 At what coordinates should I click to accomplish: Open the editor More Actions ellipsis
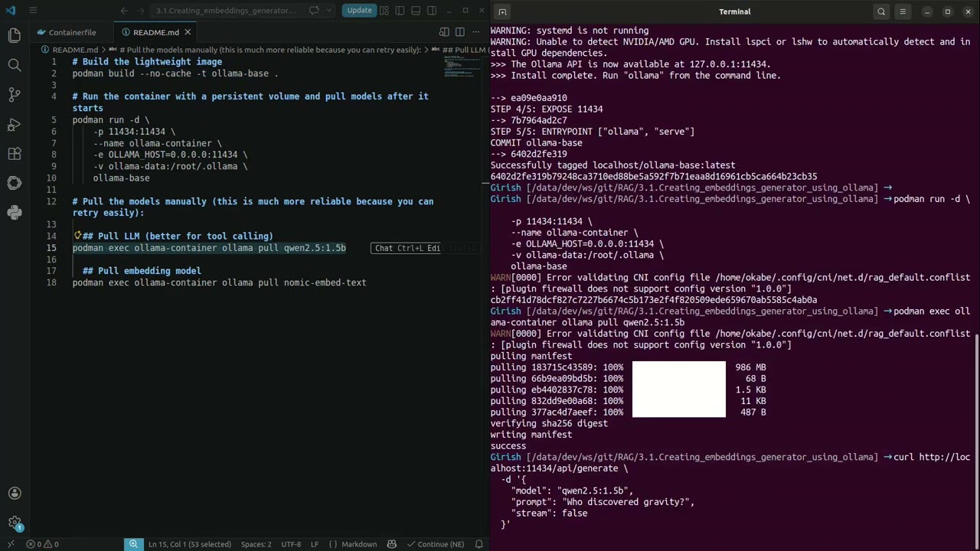[476, 32]
